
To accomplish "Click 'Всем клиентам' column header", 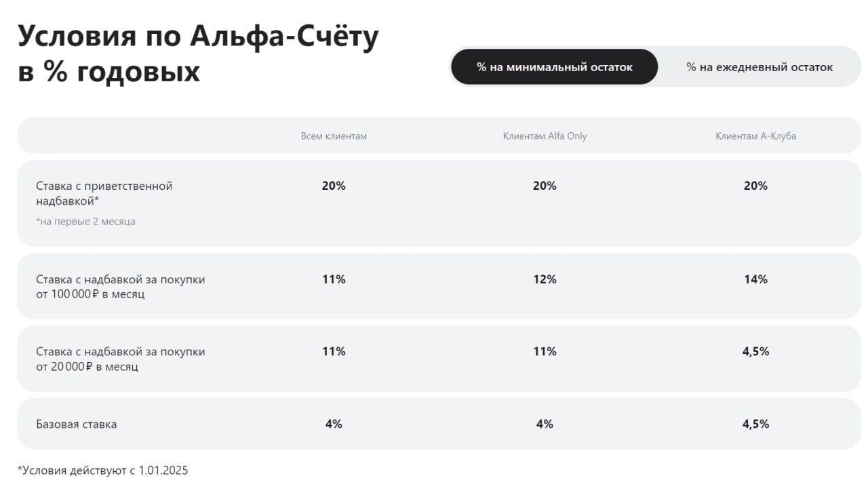I will pos(334,136).
